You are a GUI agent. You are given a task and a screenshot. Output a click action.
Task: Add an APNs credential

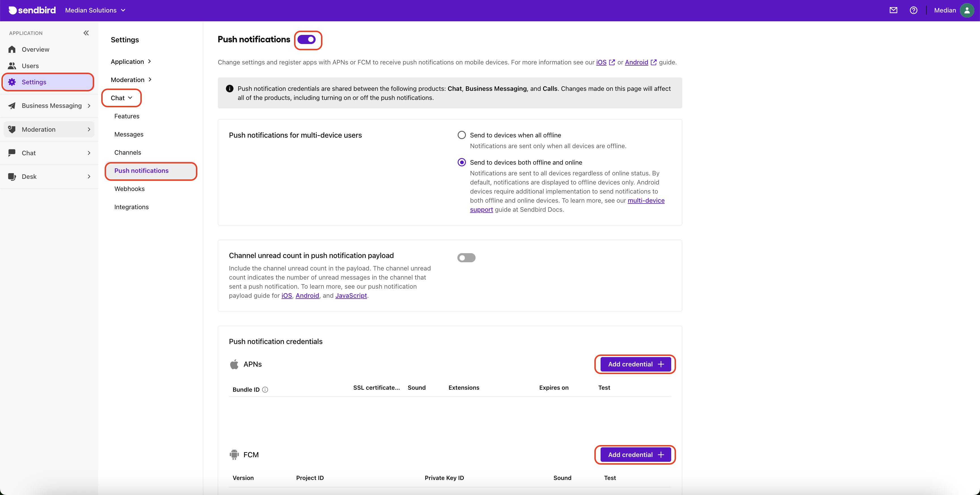pos(635,364)
